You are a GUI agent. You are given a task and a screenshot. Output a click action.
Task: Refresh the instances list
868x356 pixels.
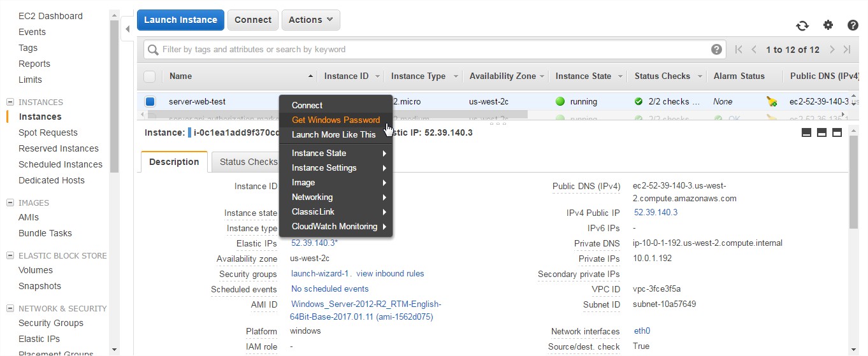(802, 25)
